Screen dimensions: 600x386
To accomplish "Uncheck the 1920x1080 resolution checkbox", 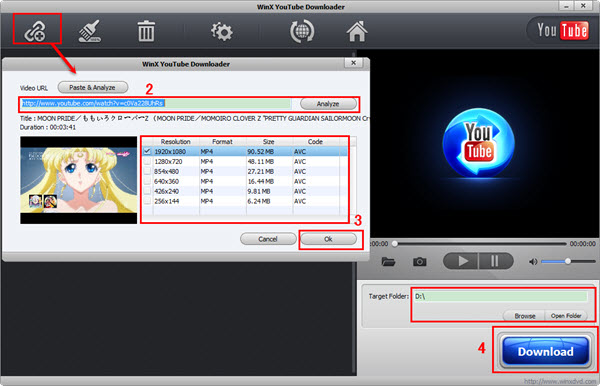I will tap(147, 151).
